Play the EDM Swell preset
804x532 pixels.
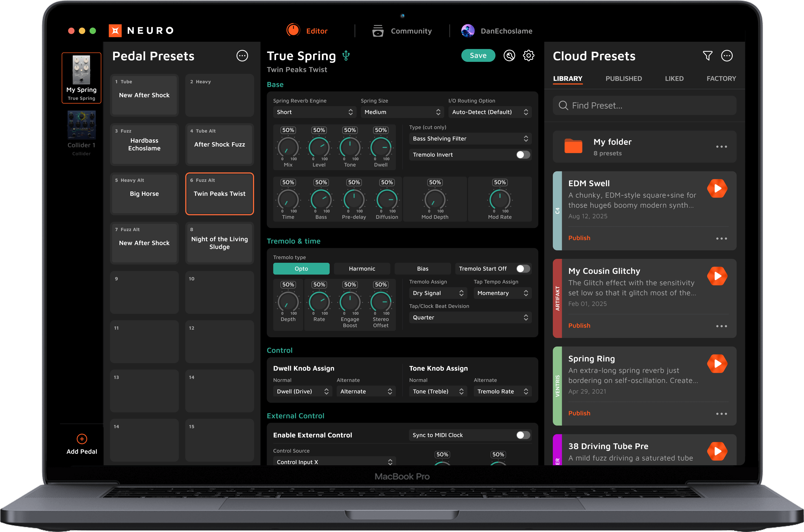717,188
